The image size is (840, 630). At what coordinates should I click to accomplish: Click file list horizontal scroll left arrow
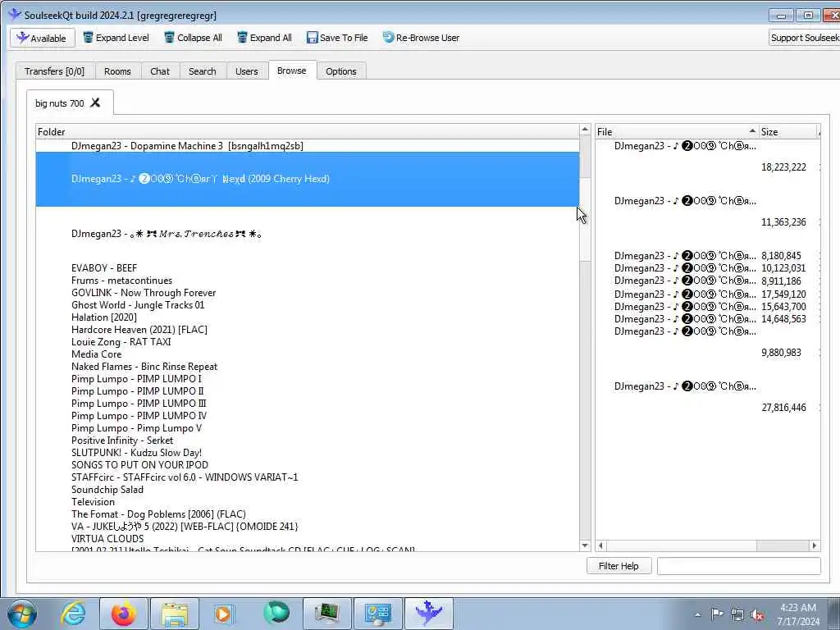(x=601, y=546)
